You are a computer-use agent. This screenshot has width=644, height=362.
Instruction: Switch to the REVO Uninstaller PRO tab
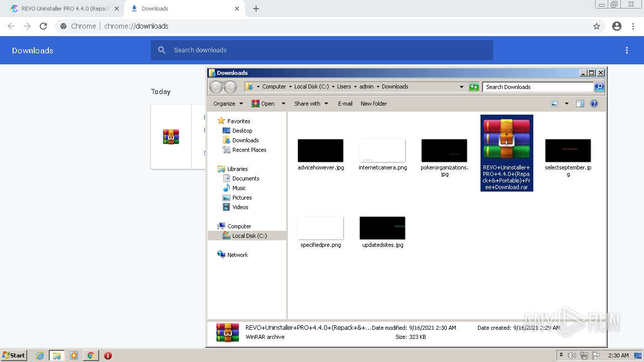pyautogui.click(x=64, y=9)
